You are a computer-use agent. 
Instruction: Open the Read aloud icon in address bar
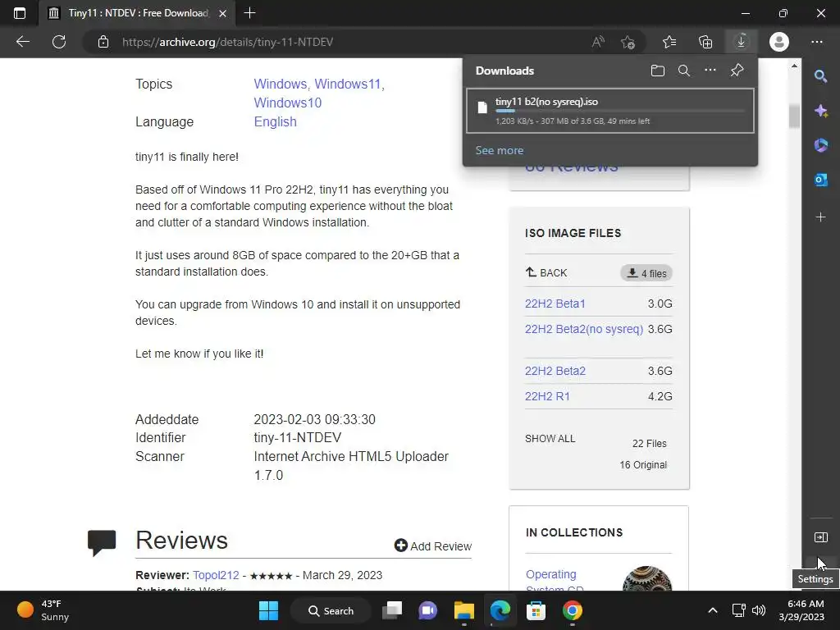[x=598, y=42]
